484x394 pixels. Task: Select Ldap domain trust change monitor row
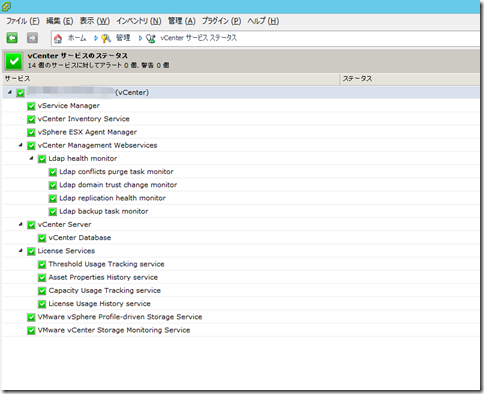point(241,185)
